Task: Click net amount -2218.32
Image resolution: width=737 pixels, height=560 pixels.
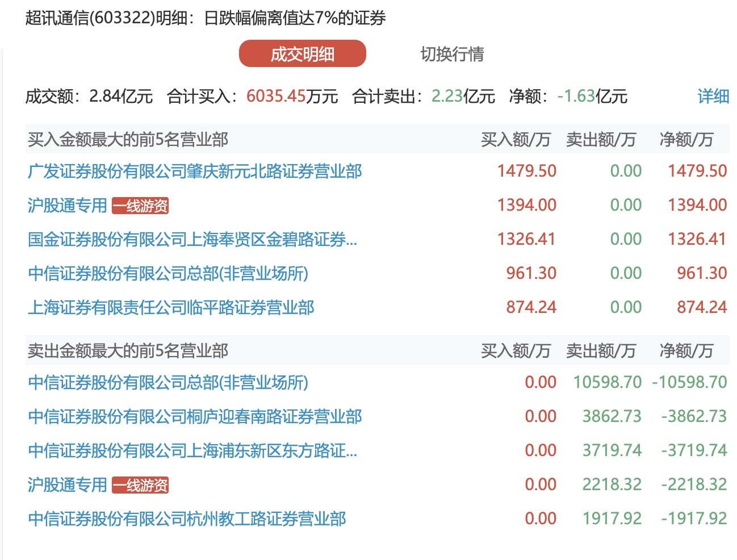Action: [694, 484]
